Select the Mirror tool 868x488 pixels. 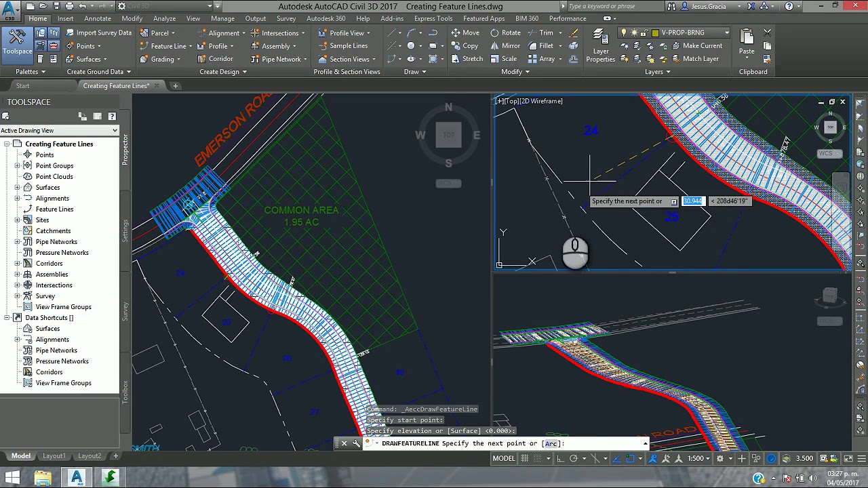click(x=505, y=46)
